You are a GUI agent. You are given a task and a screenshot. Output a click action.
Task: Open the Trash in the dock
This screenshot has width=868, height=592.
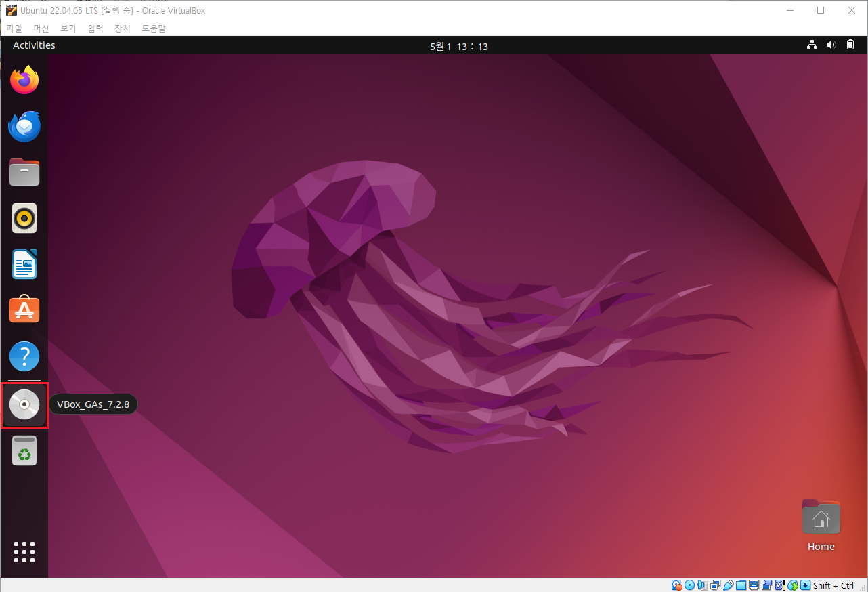point(24,450)
